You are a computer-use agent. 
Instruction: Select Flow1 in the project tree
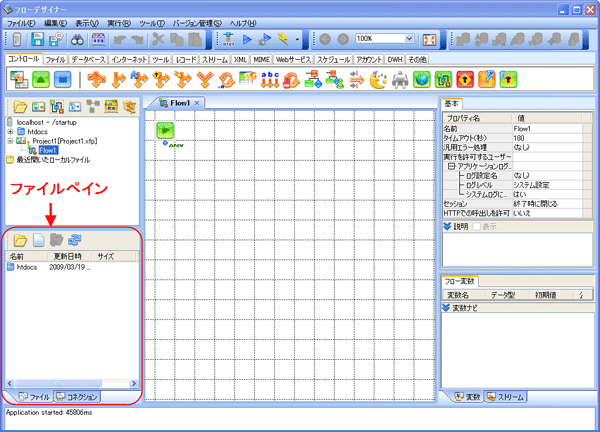click(x=47, y=150)
